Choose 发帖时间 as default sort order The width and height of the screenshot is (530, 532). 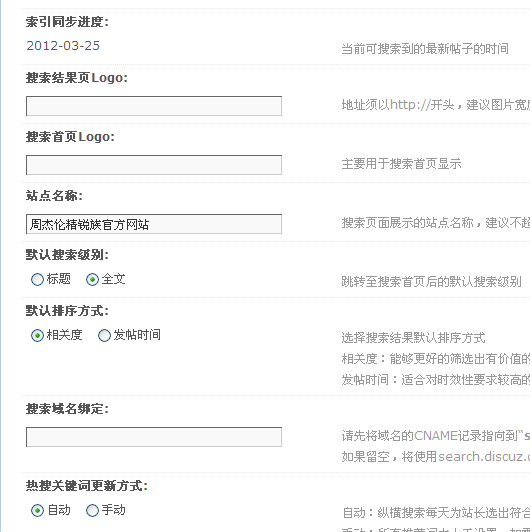click(104, 336)
